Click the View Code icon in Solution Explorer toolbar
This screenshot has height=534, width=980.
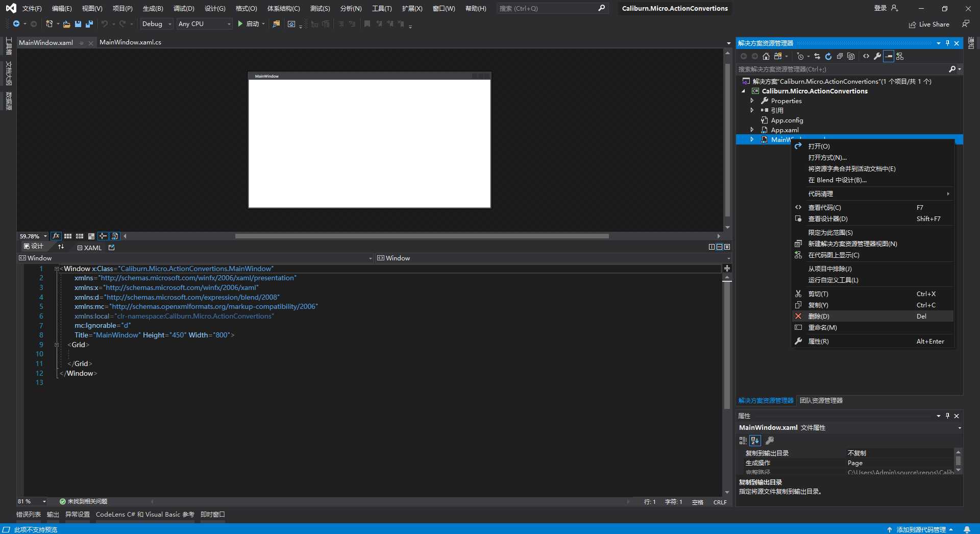(866, 57)
